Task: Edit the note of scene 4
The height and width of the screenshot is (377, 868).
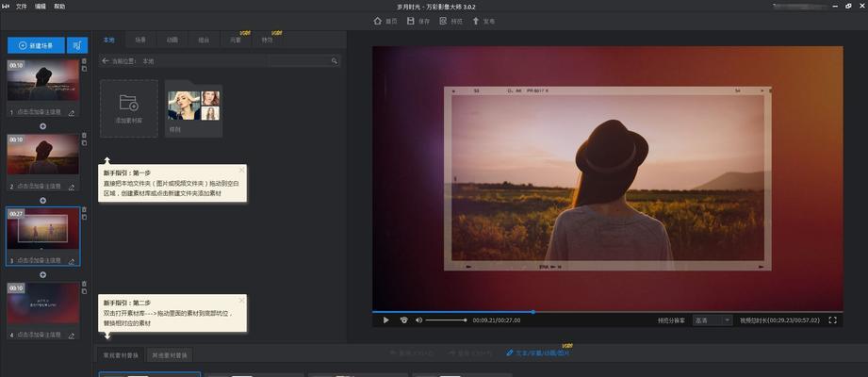Action: [x=71, y=335]
